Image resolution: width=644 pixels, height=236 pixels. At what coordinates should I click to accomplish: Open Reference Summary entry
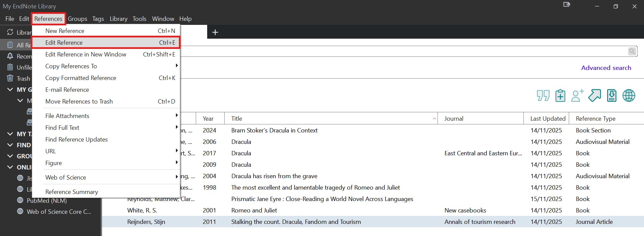point(106,192)
